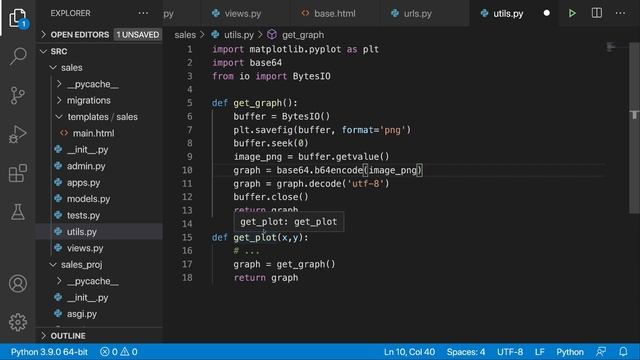The image size is (640, 360).
Task: Click Ln 10, Col 40 in status bar
Action: point(409,352)
